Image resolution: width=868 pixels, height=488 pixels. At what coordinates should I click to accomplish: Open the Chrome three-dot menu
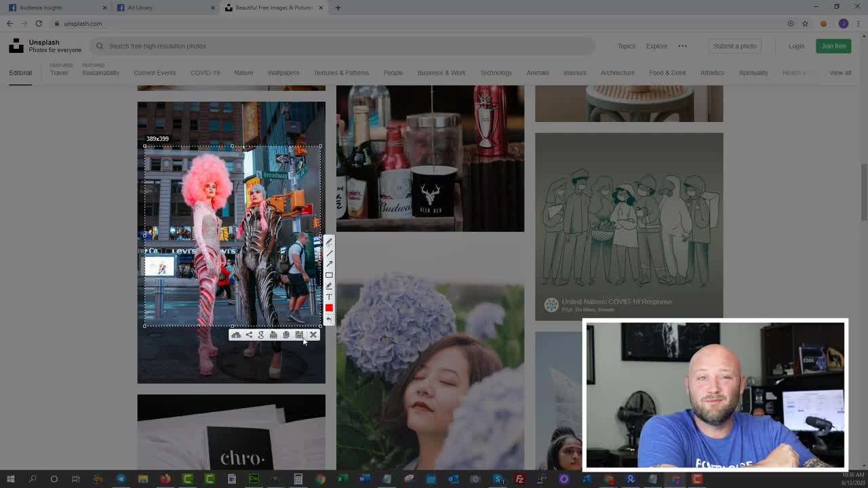point(858,24)
